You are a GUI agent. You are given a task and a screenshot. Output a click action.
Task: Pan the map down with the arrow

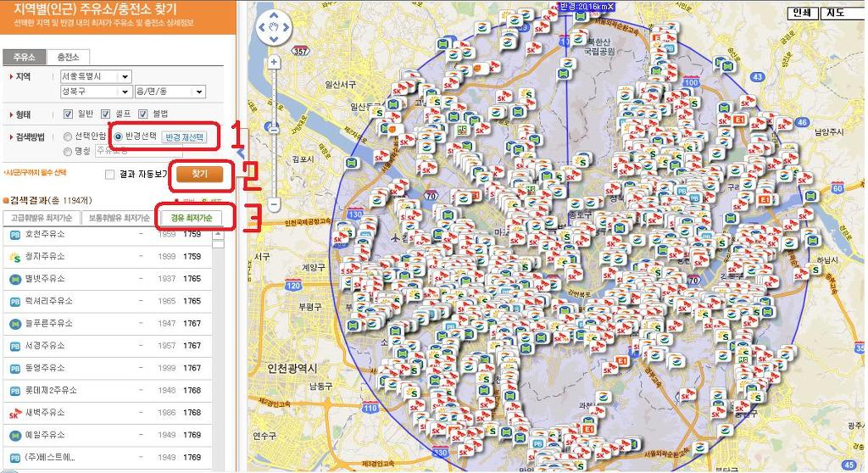click(x=274, y=39)
